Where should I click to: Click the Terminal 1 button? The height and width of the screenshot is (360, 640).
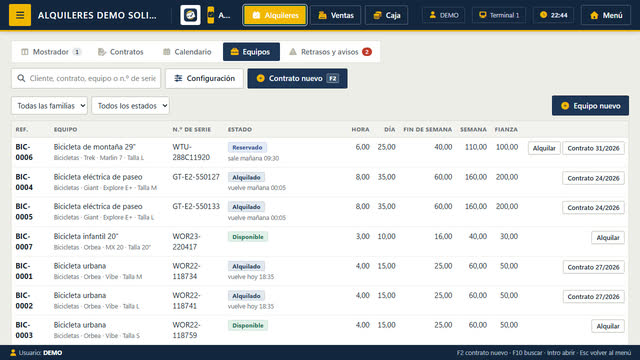point(499,15)
